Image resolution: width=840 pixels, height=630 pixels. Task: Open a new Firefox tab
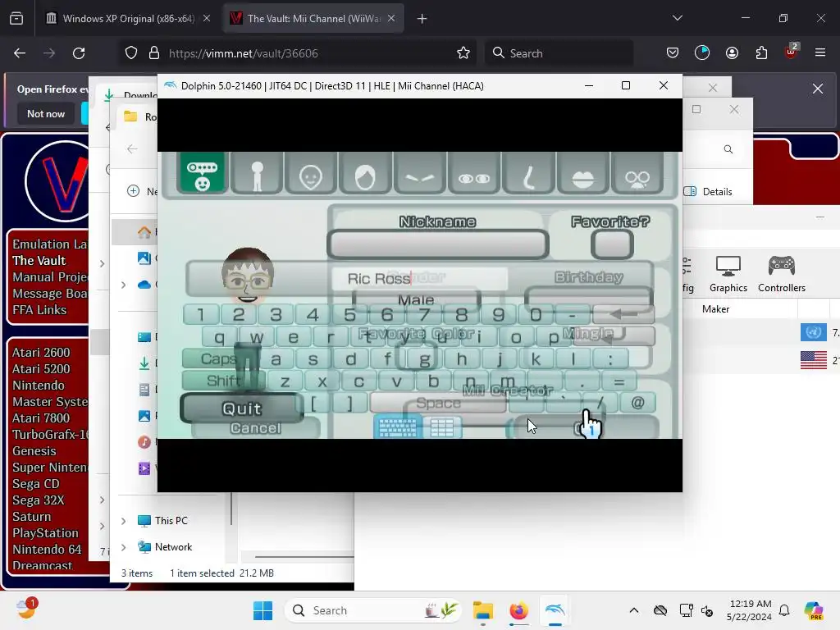tap(422, 19)
